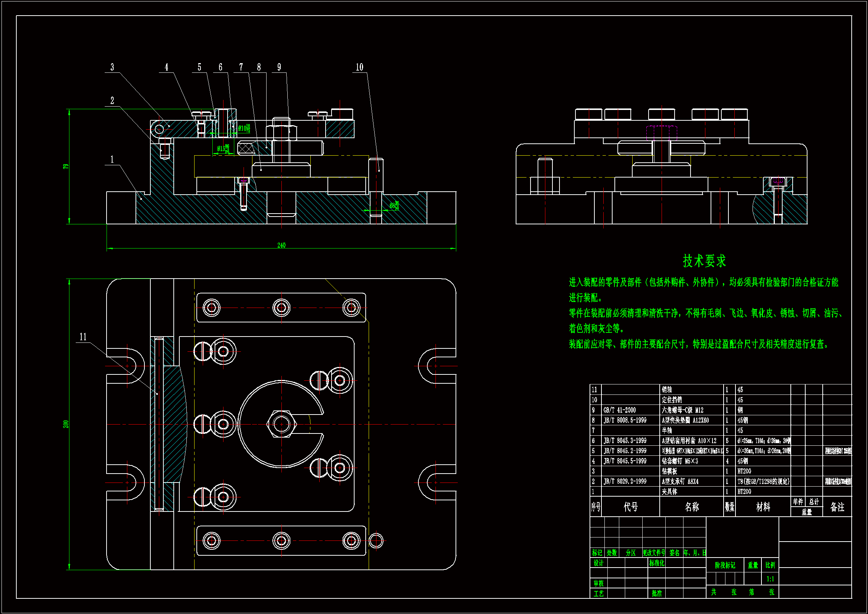Select the 200 height dimension in plan view
Screen dimensions: 868x614
point(66,424)
